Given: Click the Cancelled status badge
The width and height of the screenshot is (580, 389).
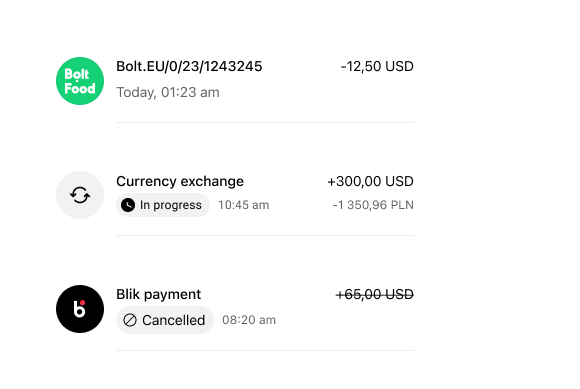Looking at the screenshot, I should [165, 320].
